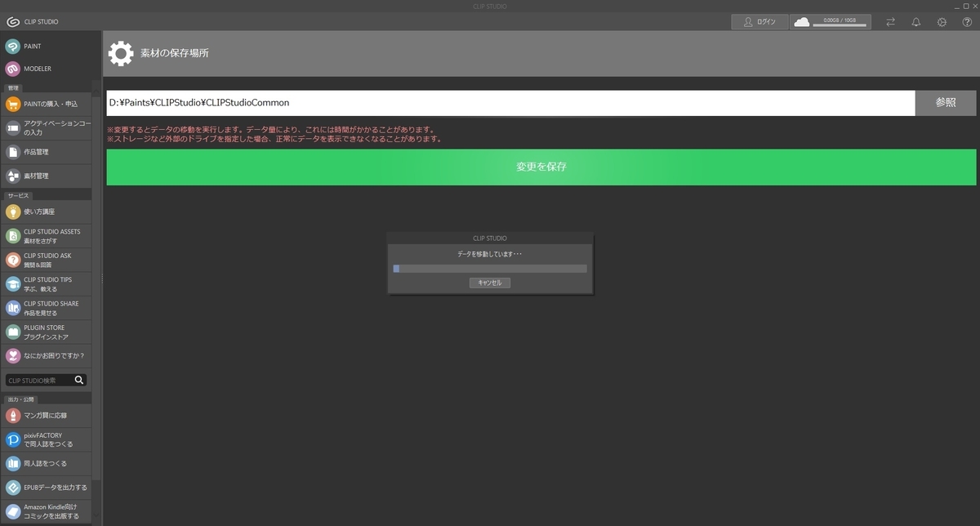The width and height of the screenshot is (980, 526).
Task: Open the PAINT purchase cart icon
Action: (13, 104)
